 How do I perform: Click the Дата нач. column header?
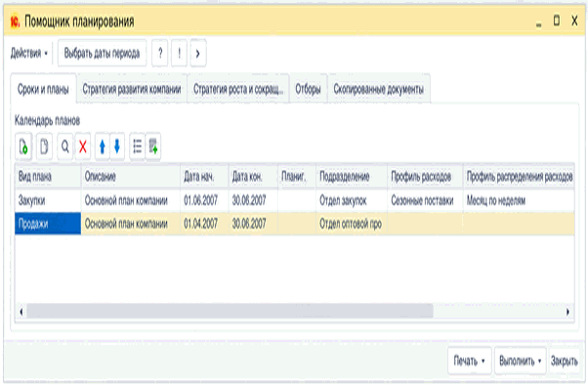pyautogui.click(x=204, y=177)
